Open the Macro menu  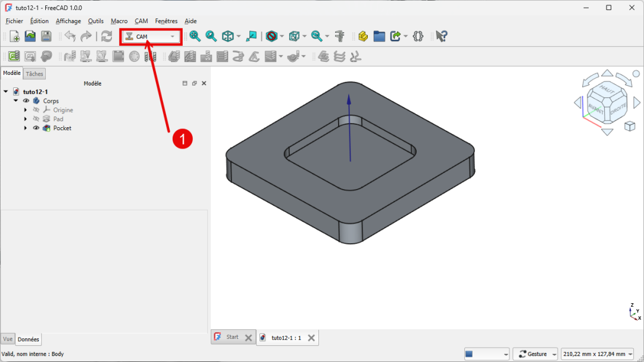(x=119, y=21)
